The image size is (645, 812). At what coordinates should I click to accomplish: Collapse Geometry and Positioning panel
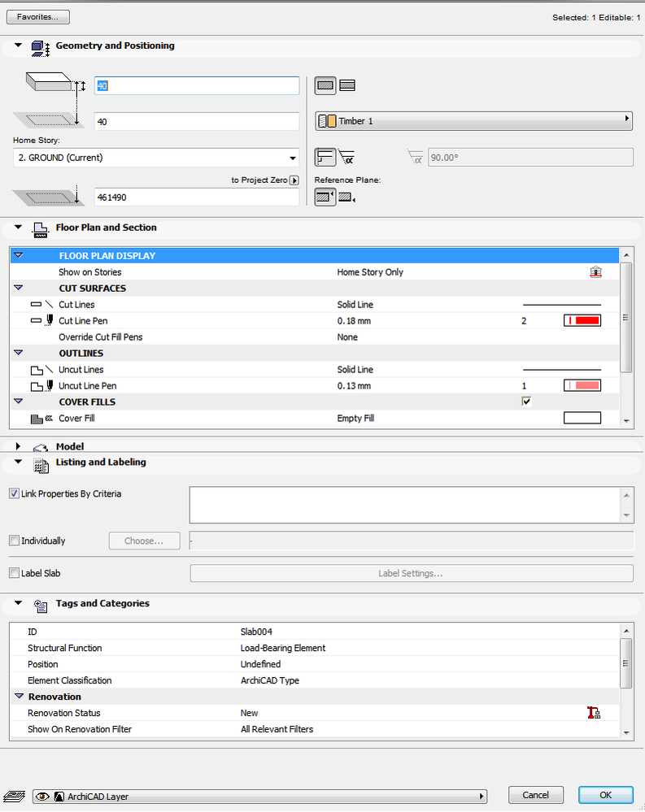[18, 45]
